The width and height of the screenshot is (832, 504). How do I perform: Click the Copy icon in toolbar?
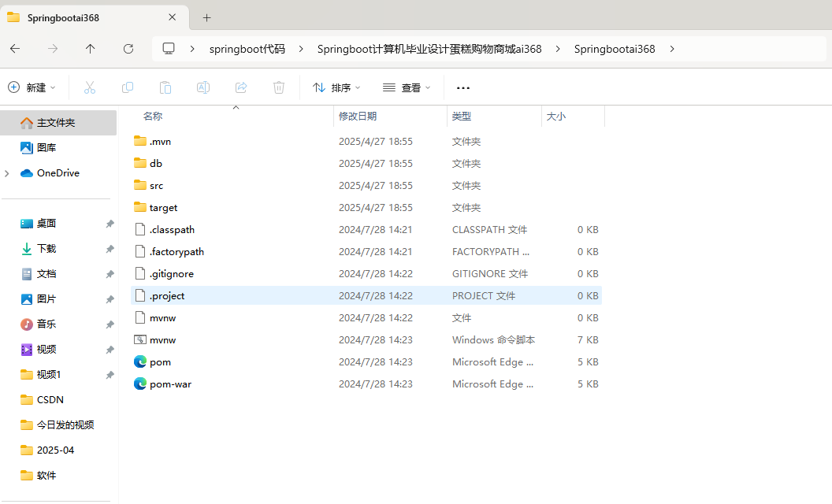pos(128,87)
